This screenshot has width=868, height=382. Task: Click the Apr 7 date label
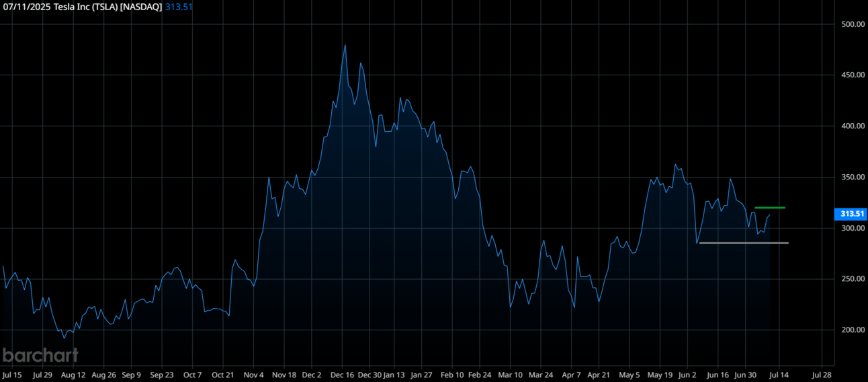coord(571,375)
